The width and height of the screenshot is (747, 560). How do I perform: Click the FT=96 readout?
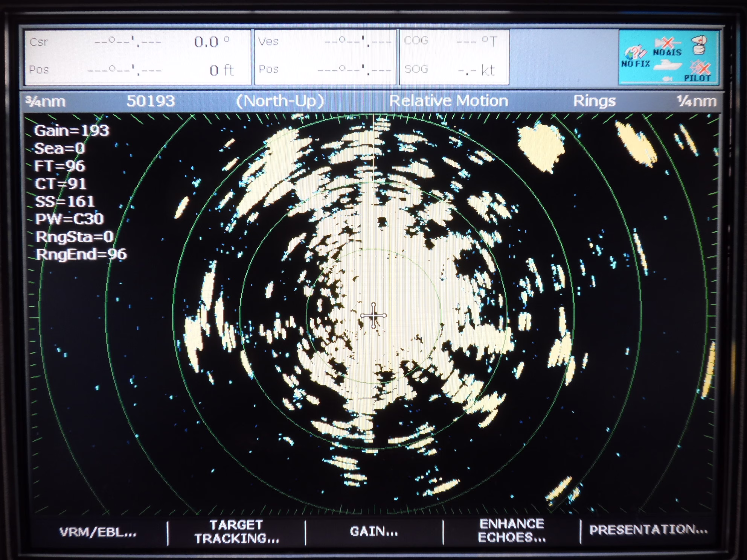click(59, 166)
